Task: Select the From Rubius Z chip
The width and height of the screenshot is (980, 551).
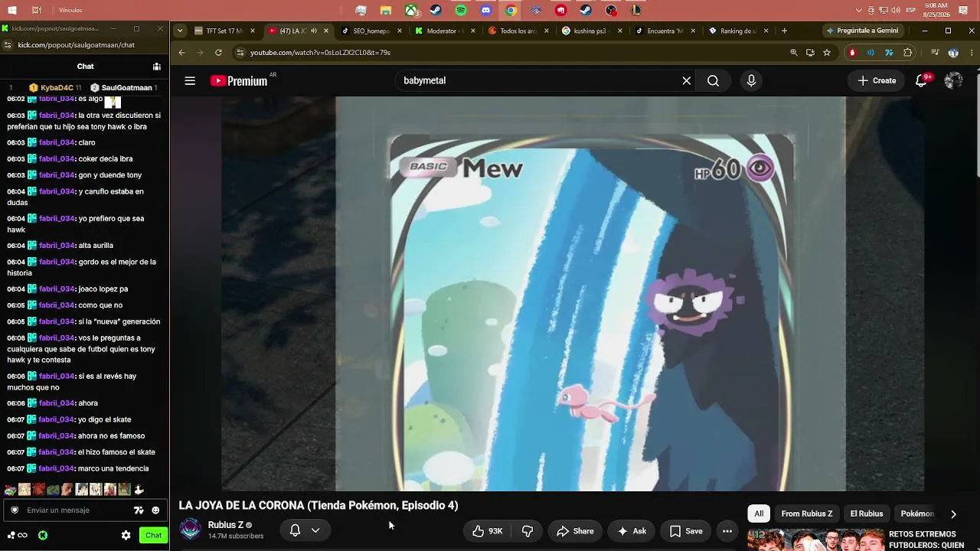Action: 807,514
